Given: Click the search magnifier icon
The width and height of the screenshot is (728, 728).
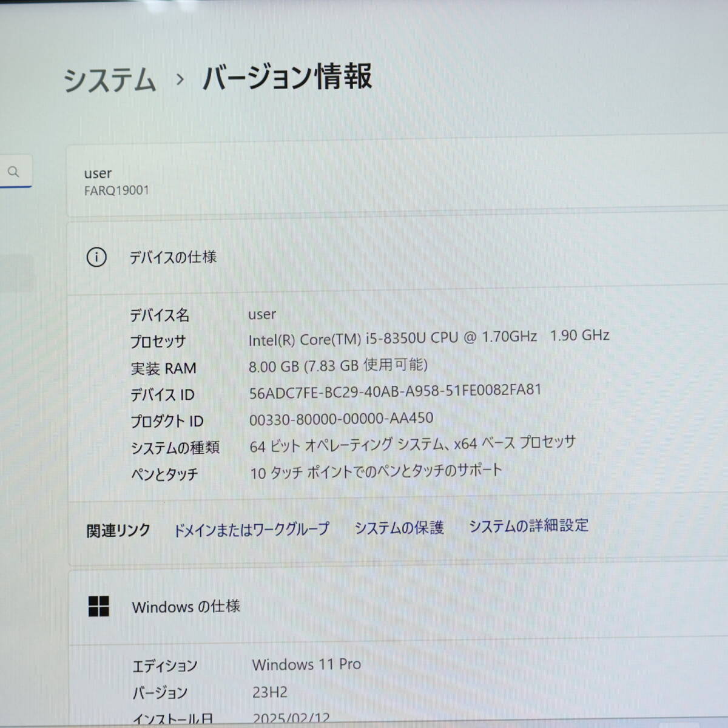Looking at the screenshot, I should [13, 172].
